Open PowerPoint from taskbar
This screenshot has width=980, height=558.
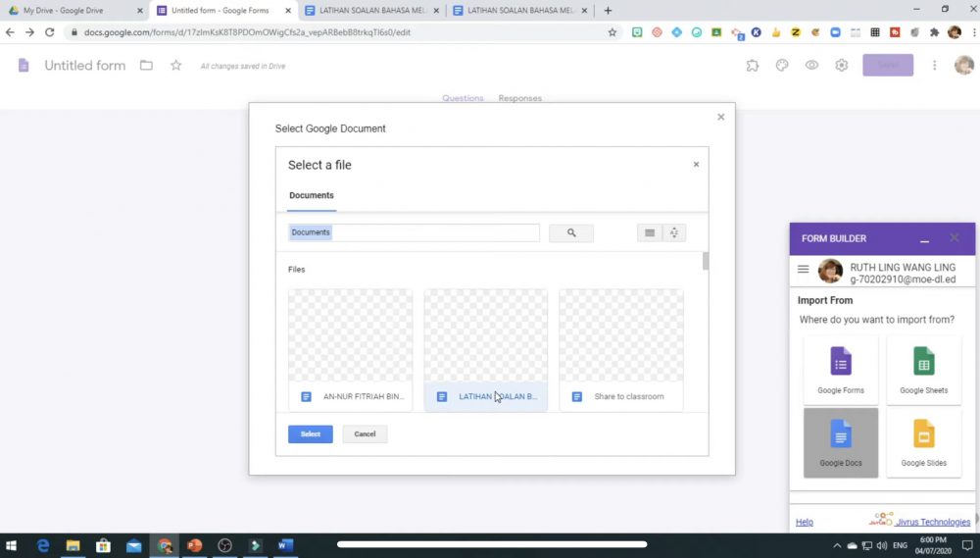tap(194, 546)
